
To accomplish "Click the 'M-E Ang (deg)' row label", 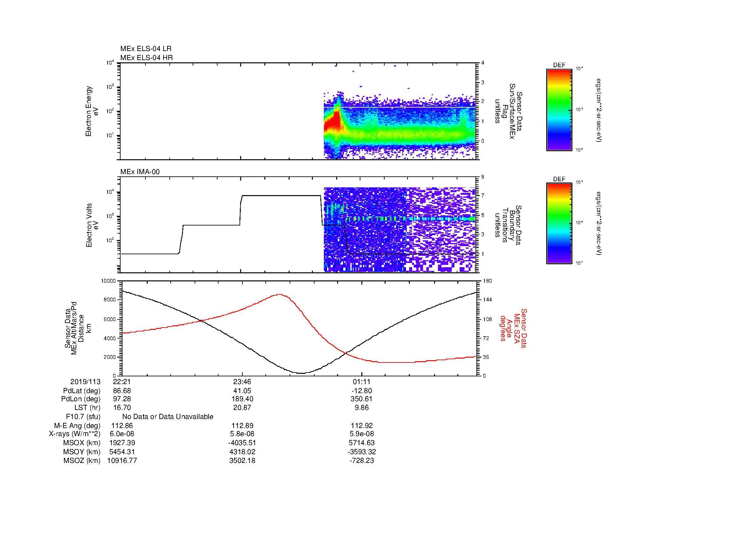I will click(77, 426).
